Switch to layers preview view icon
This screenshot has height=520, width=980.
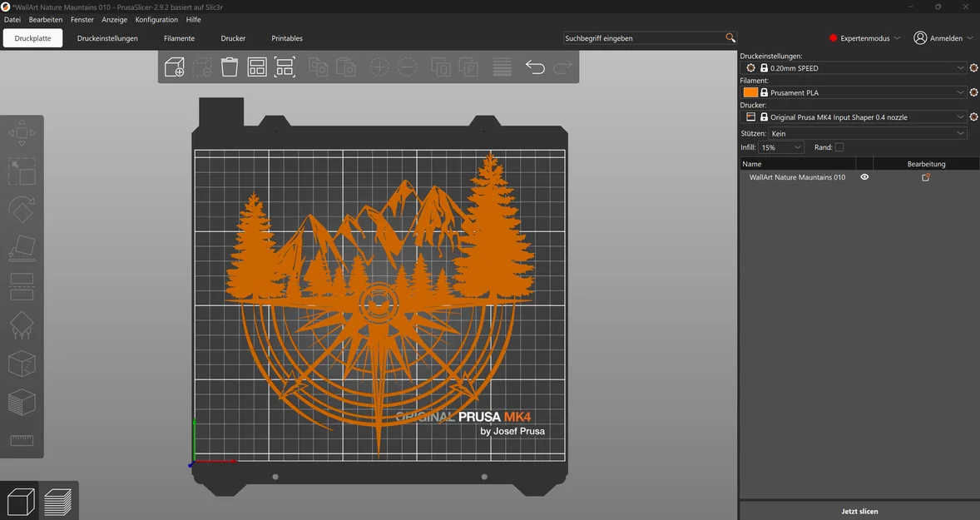(57, 501)
